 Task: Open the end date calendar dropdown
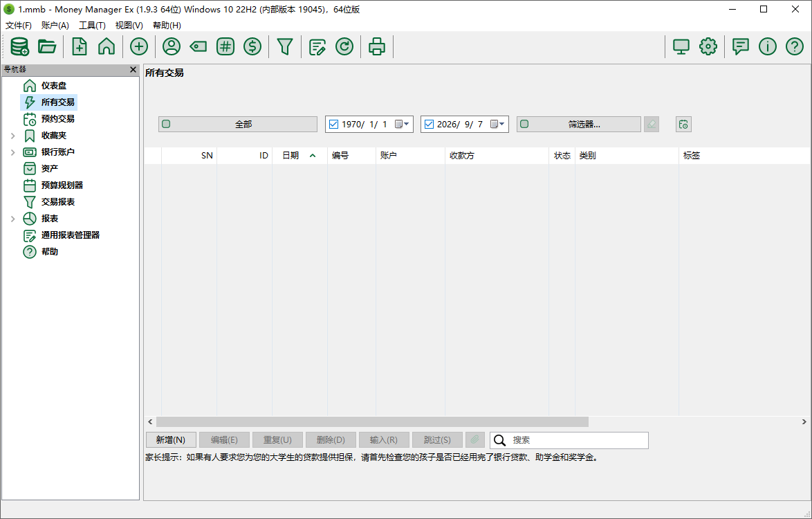pyautogui.click(x=498, y=125)
